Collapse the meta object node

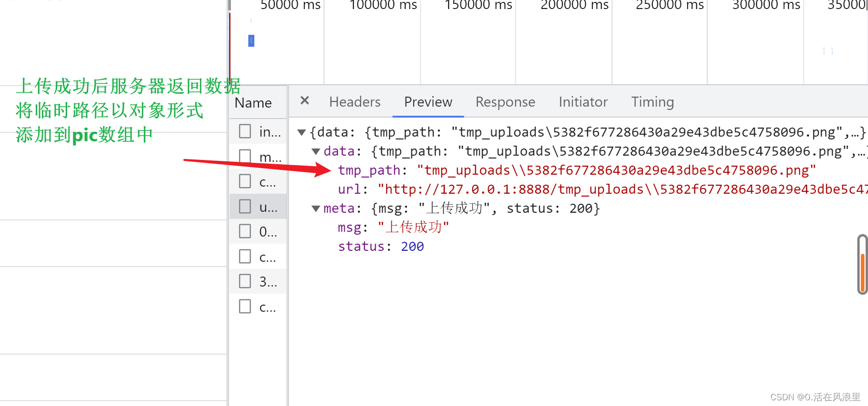tap(316, 208)
